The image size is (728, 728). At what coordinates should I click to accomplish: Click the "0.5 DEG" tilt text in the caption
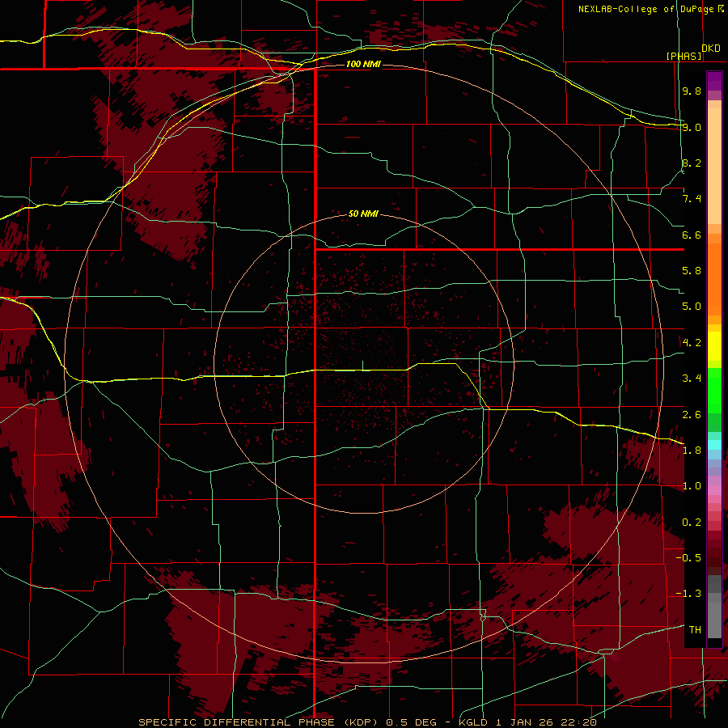tap(412, 722)
